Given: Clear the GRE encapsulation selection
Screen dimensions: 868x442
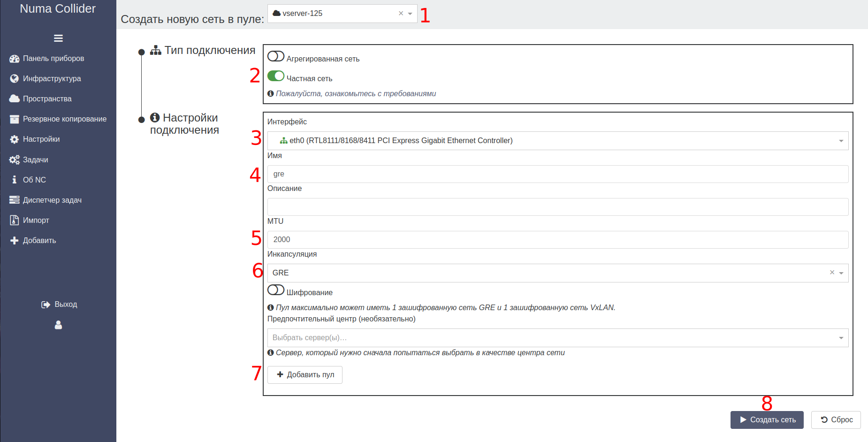Looking at the screenshot, I should [832, 273].
